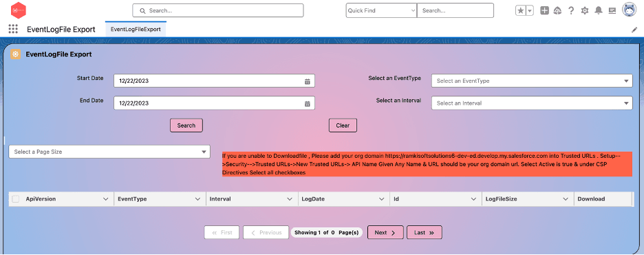
Task: Open the Interval column menu chevron
Action: pyautogui.click(x=290, y=199)
